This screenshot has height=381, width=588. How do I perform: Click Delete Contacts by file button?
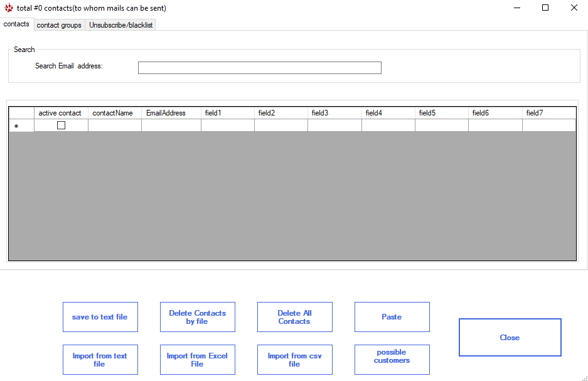(x=197, y=317)
